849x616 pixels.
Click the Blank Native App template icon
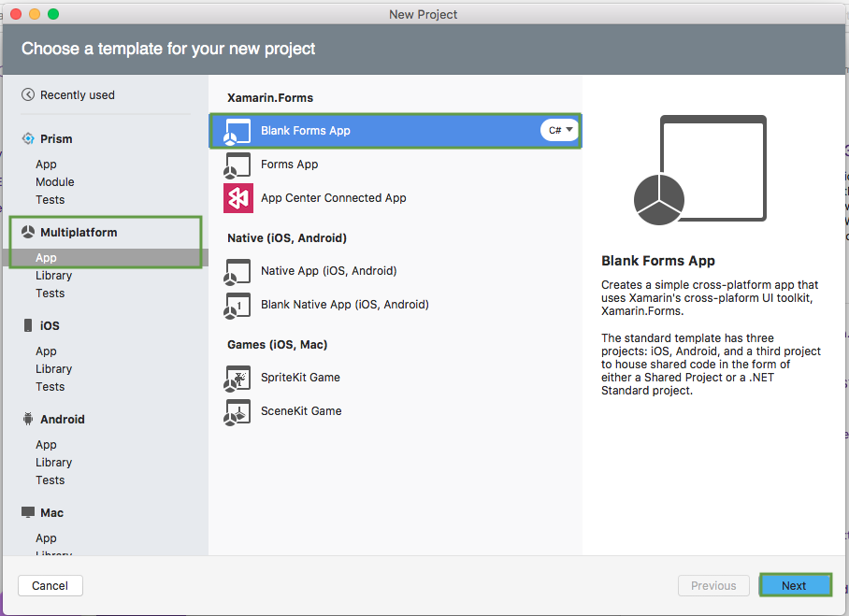tap(237, 305)
